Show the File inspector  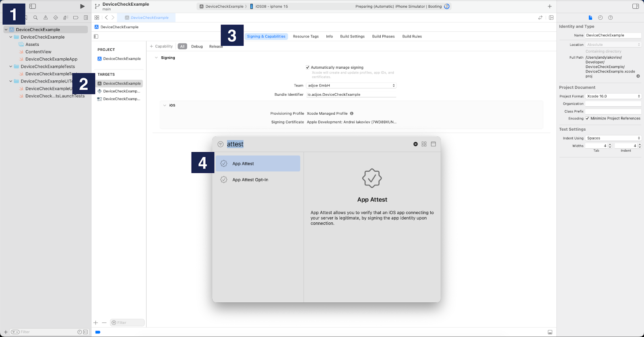coord(590,18)
